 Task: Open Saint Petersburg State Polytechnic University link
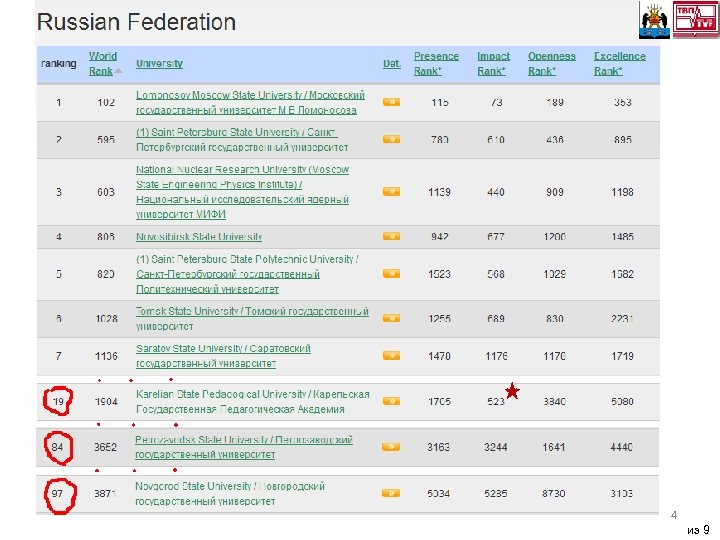(247, 274)
